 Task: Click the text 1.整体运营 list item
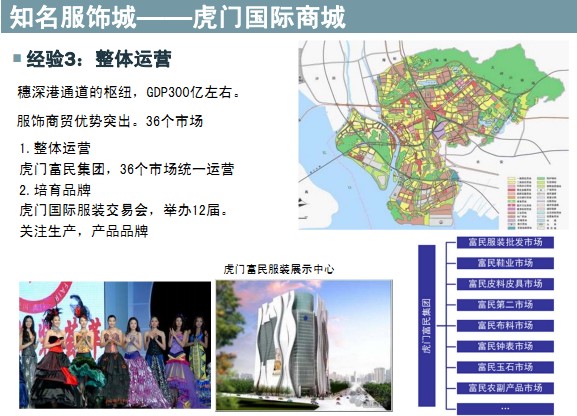coord(55,148)
